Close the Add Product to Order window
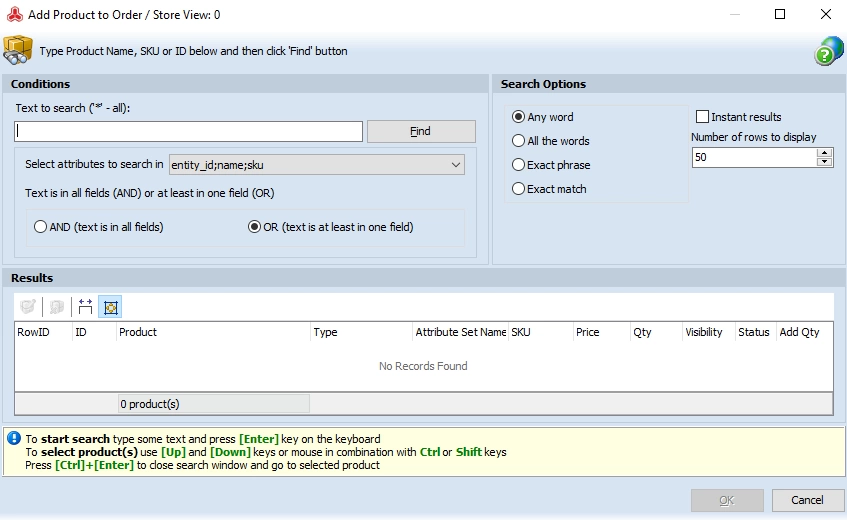The image size is (847, 520). coord(825,14)
